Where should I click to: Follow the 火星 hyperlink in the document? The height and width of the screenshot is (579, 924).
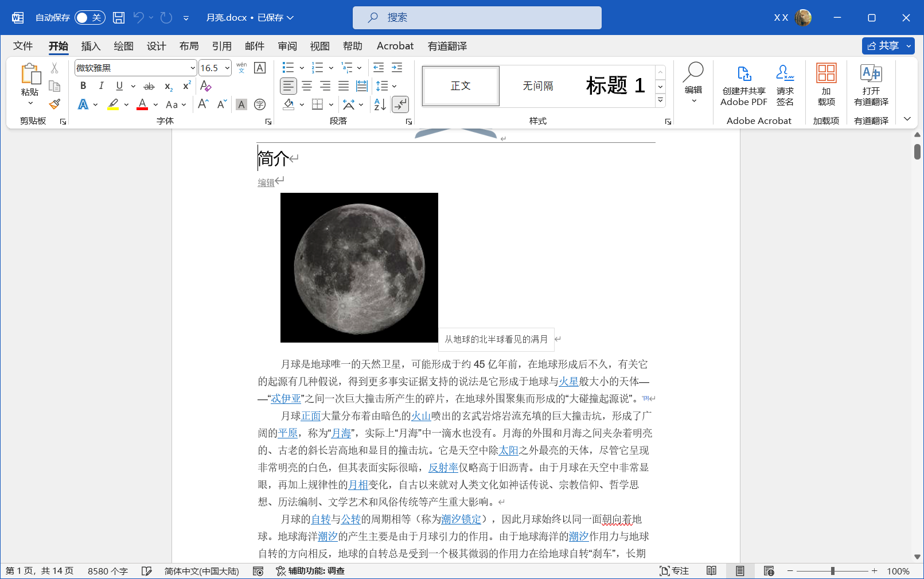[x=568, y=381]
